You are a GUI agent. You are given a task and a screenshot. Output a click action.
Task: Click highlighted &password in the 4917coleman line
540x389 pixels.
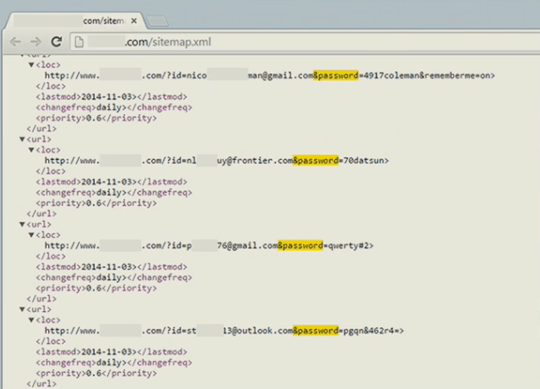tap(335, 75)
